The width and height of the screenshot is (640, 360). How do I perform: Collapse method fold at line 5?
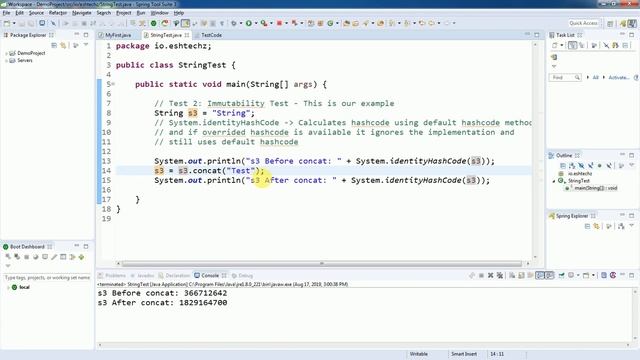(x=113, y=84)
